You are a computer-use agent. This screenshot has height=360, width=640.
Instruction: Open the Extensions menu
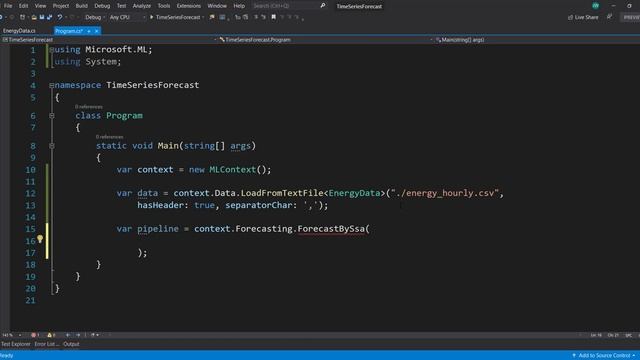click(189, 6)
